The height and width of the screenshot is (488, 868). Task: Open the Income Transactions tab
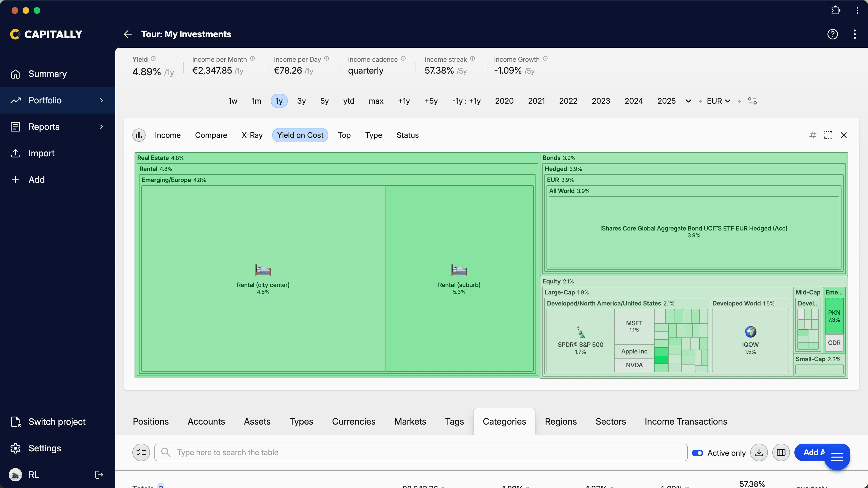(686, 422)
